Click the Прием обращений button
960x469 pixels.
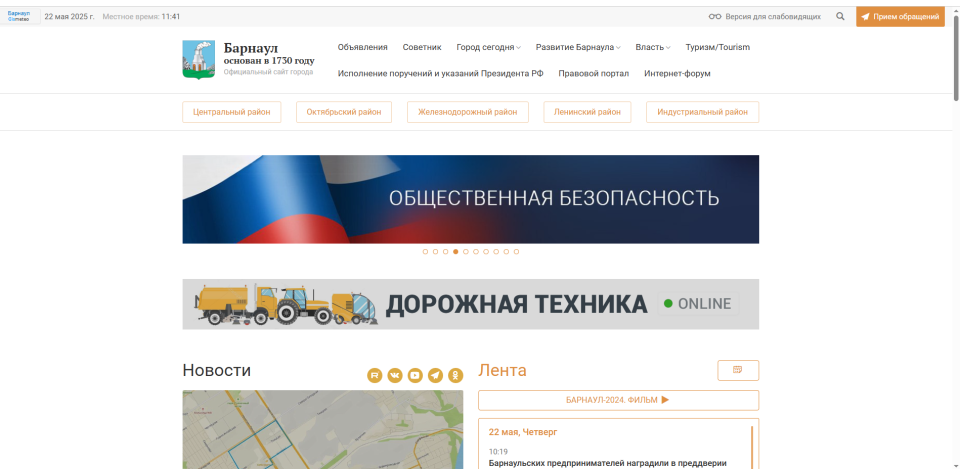pyautogui.click(x=900, y=17)
